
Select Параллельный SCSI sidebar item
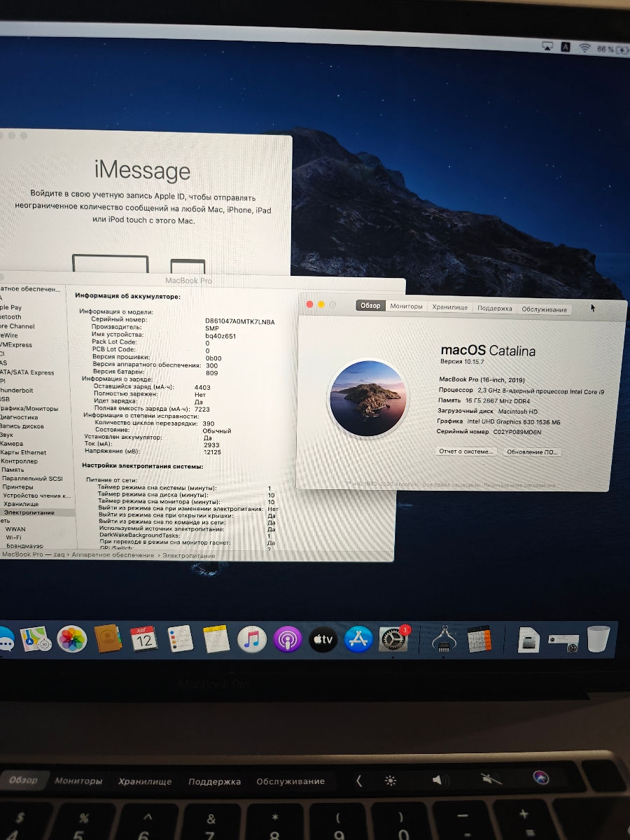[x=31, y=478]
